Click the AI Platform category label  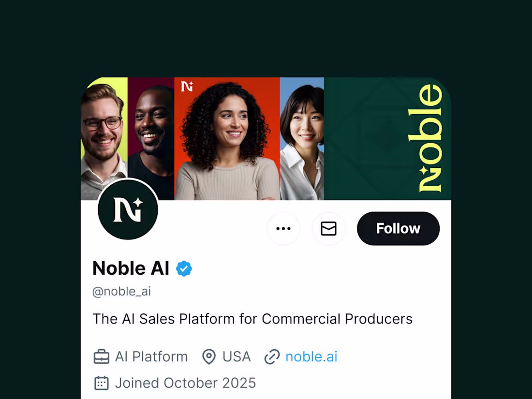(151, 356)
